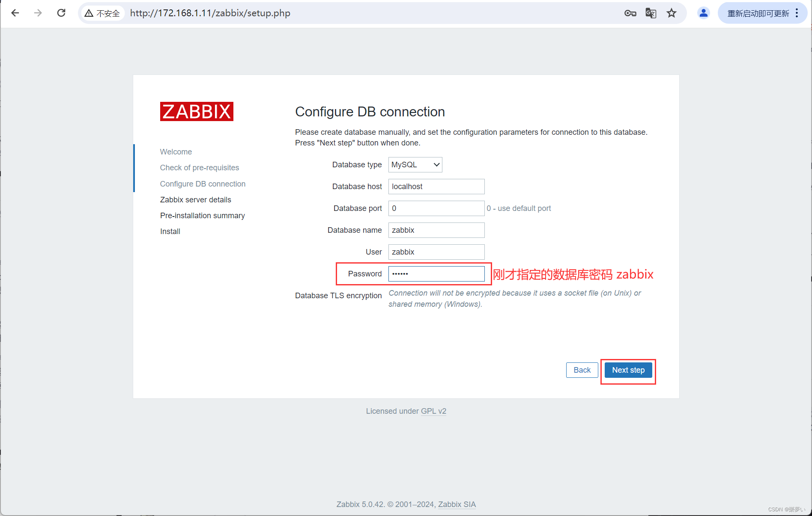Reload the current page
This screenshot has height=516, width=812.
coord(61,13)
